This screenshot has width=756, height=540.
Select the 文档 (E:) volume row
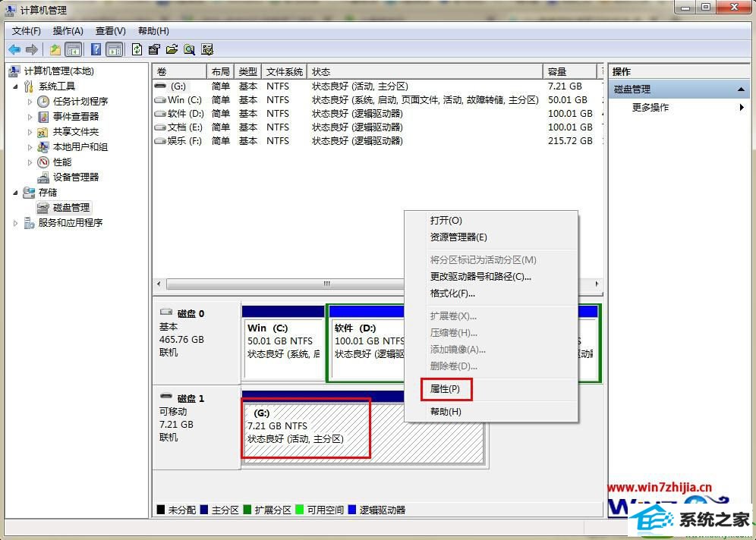tap(378, 127)
